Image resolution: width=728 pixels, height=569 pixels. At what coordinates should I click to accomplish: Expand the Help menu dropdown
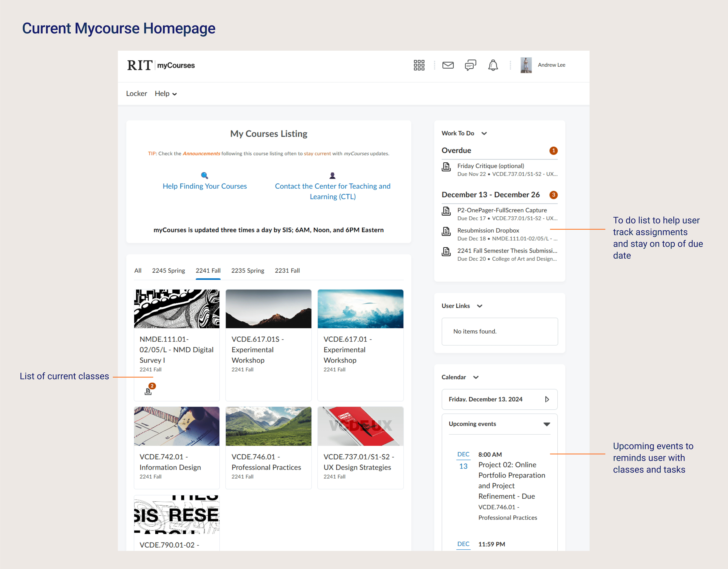(166, 94)
